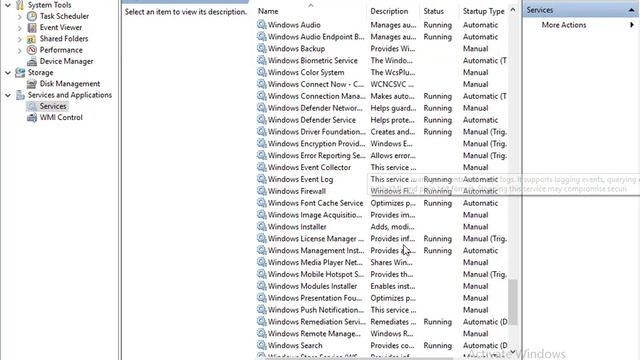Click gear icon beside Windows Backup
Image resolution: width=640 pixels, height=360 pixels.
(262, 48)
